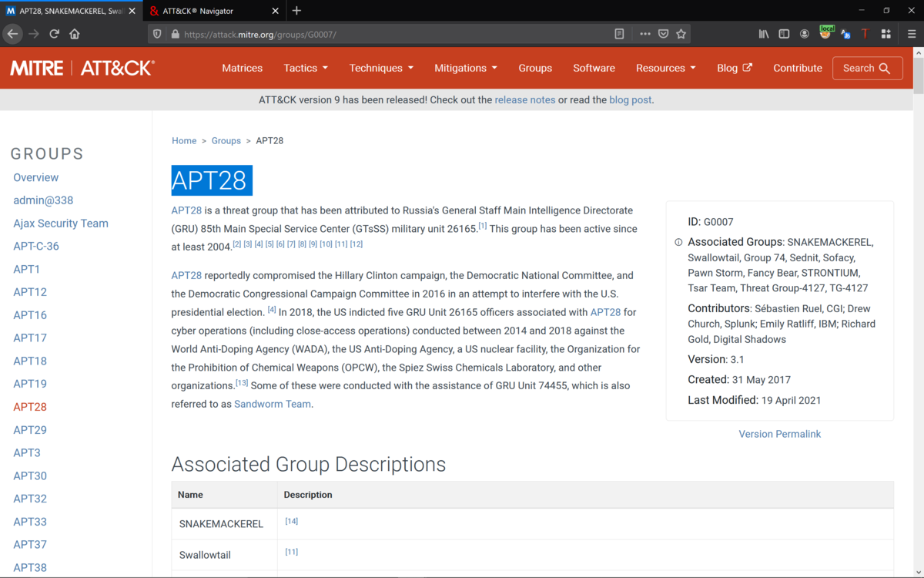Open the browser home page
The height and width of the screenshot is (578, 924).
point(75,34)
